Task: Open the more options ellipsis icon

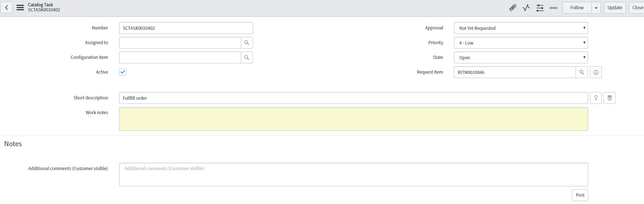Action: click(553, 8)
